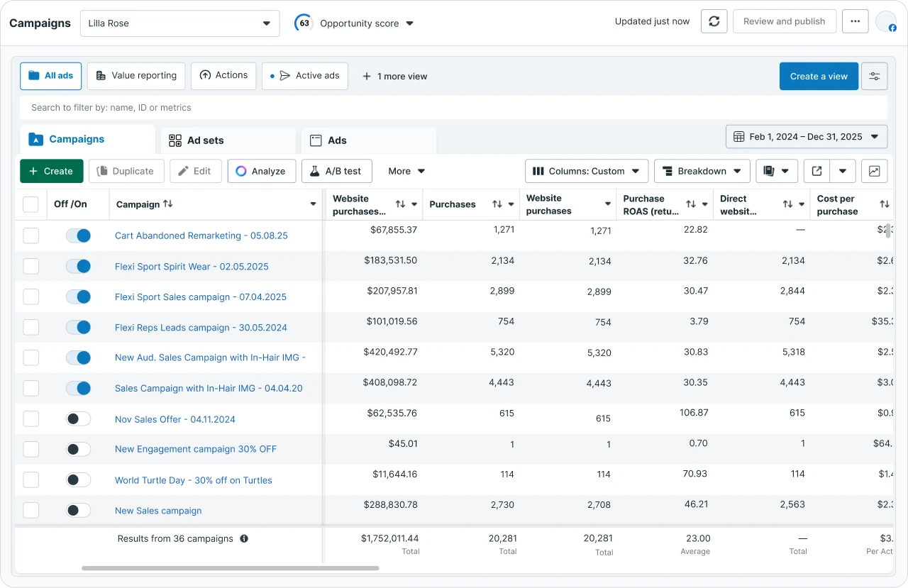Sort the Purchase ROAS column
The height and width of the screenshot is (588, 908).
690,204
